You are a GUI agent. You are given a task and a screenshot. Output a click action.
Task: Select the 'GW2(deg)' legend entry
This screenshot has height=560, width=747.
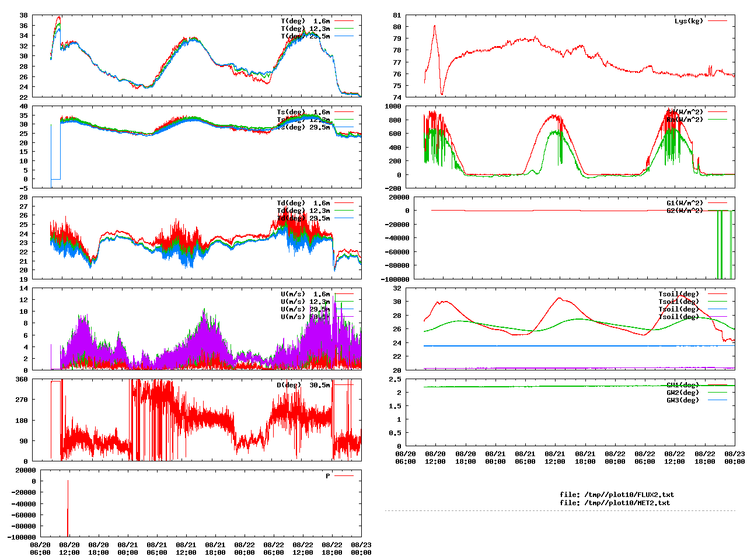(x=683, y=393)
